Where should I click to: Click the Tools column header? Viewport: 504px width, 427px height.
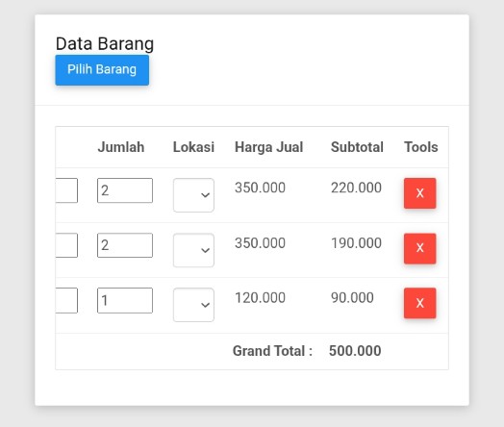tap(420, 147)
